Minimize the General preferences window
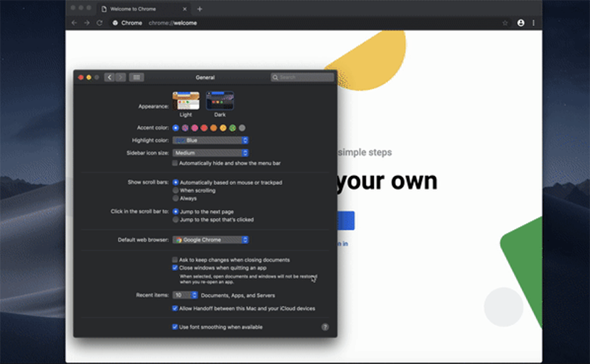This screenshot has width=590, height=364. click(88, 77)
